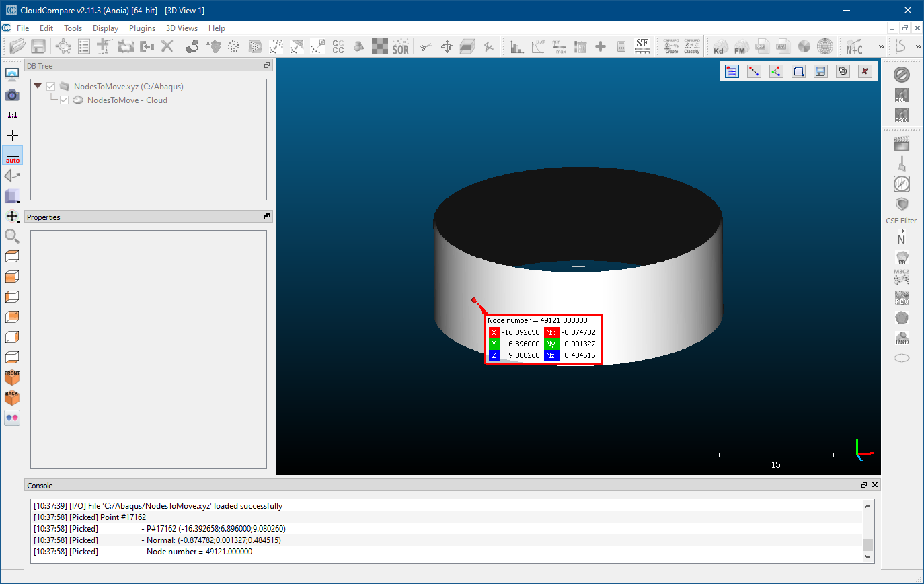Click the console scrollbar down arrow

[x=868, y=556]
